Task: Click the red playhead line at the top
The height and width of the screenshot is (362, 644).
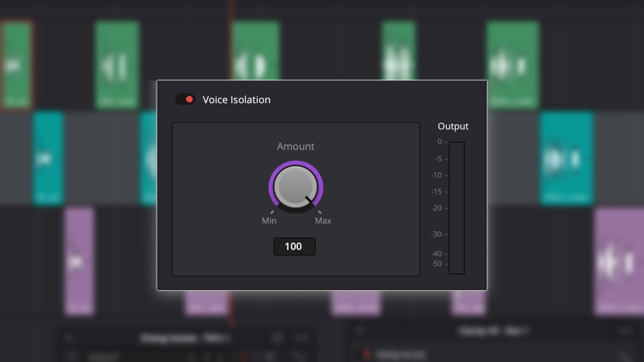Action: click(231, 9)
